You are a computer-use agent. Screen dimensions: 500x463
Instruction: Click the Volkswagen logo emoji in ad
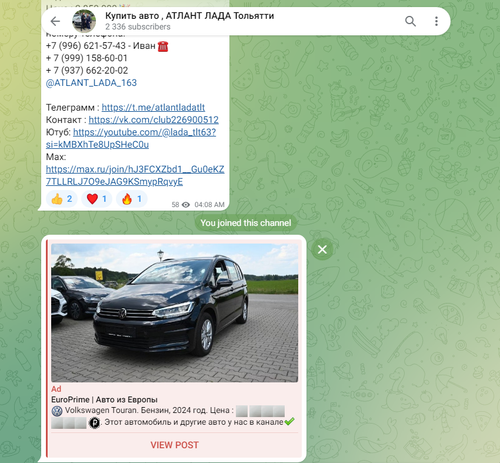tap(57, 411)
